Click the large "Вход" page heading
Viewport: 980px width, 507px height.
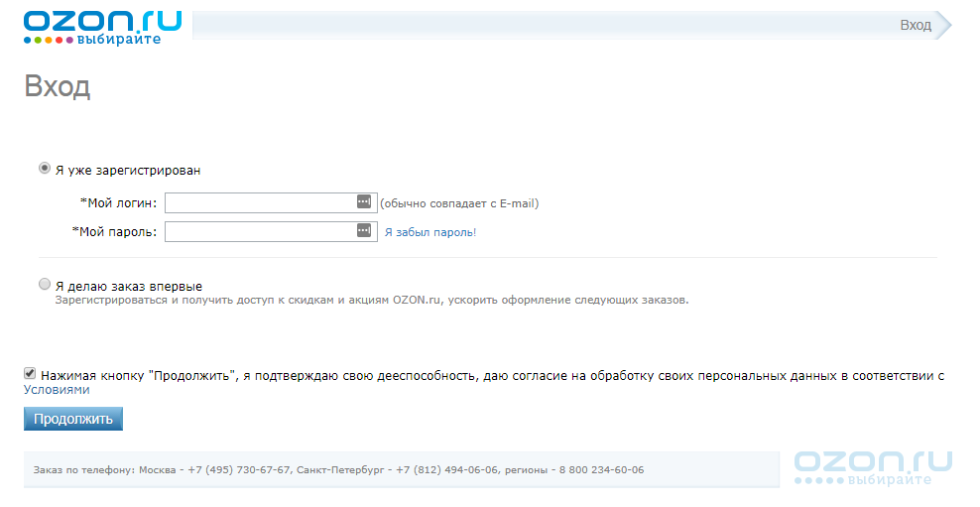click(57, 86)
